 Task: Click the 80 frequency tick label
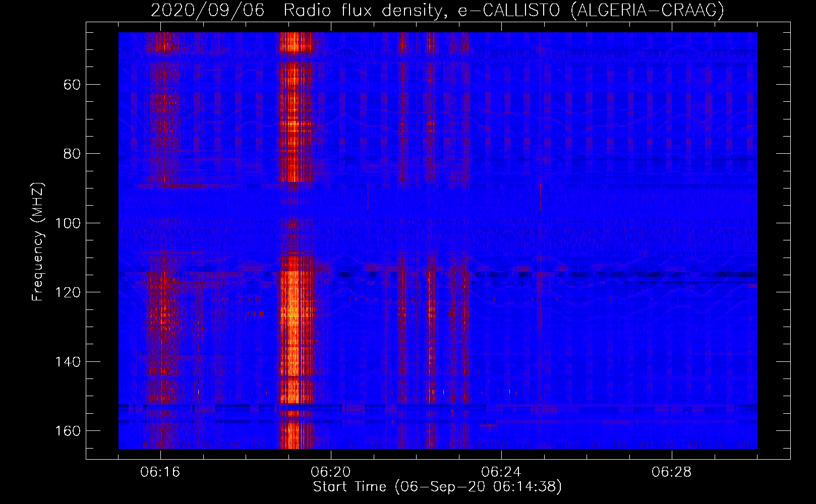72,154
